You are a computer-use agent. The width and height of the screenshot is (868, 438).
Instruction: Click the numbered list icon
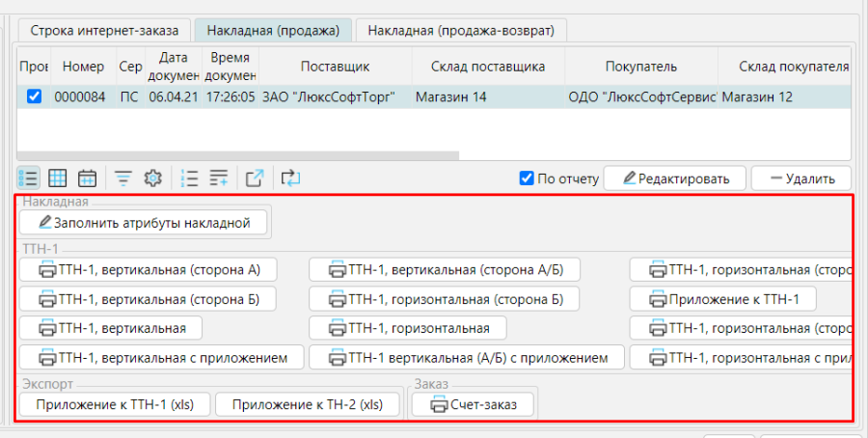pos(190,178)
